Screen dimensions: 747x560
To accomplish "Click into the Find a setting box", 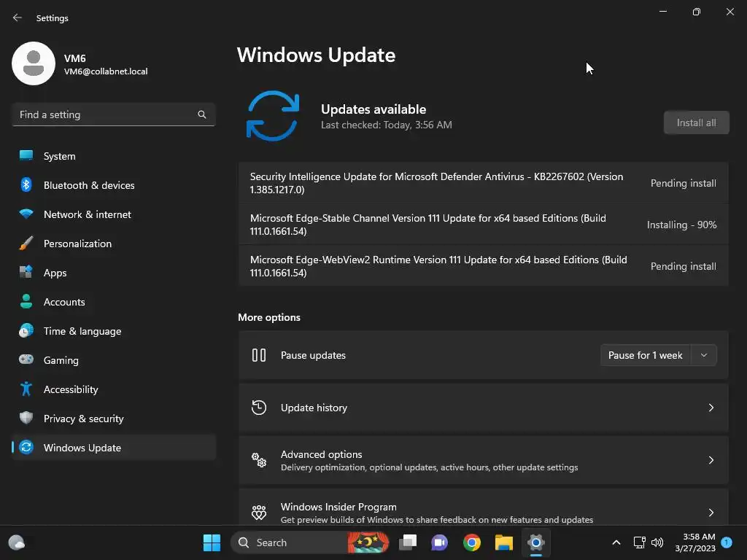I will [x=114, y=114].
